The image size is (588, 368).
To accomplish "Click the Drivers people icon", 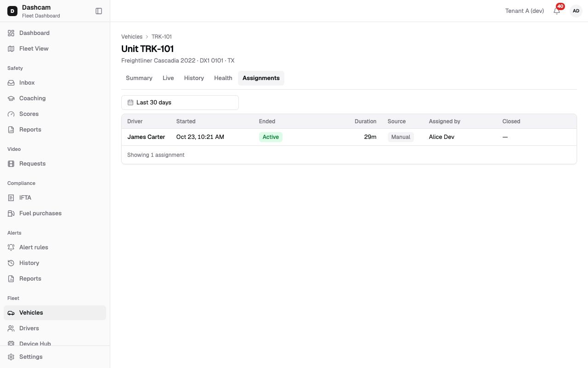I will (11, 328).
